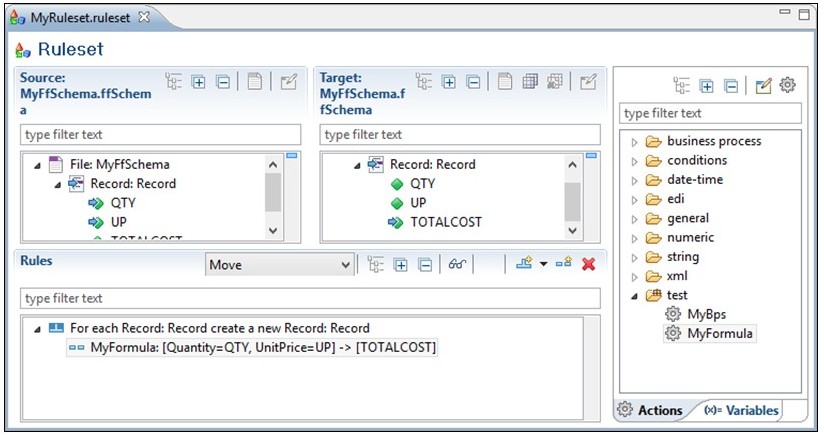The width and height of the screenshot is (824, 437).
Task: Select MyFormula in the actions tree
Action: tap(720, 334)
